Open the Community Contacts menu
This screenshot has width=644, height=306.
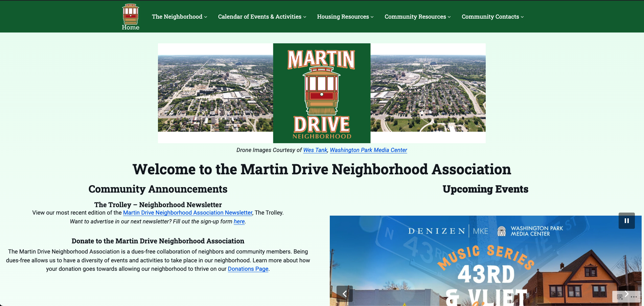(x=492, y=17)
